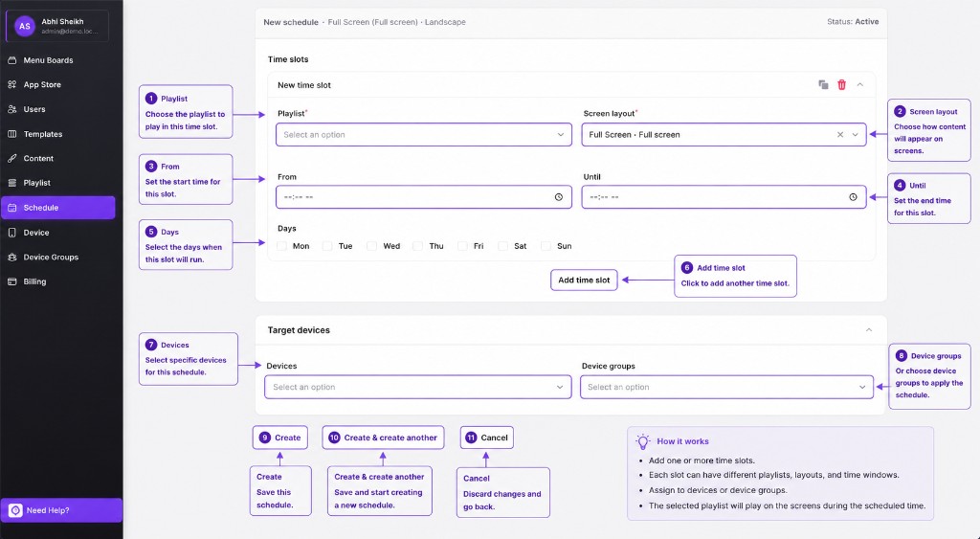Screen dimensions: 980x539
Task: Check the Tue day checkbox
Action: click(x=327, y=246)
